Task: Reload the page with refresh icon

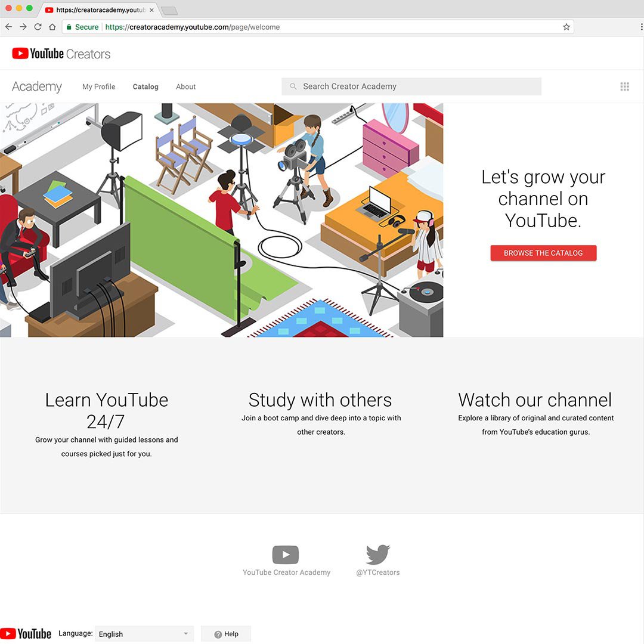Action: point(38,27)
